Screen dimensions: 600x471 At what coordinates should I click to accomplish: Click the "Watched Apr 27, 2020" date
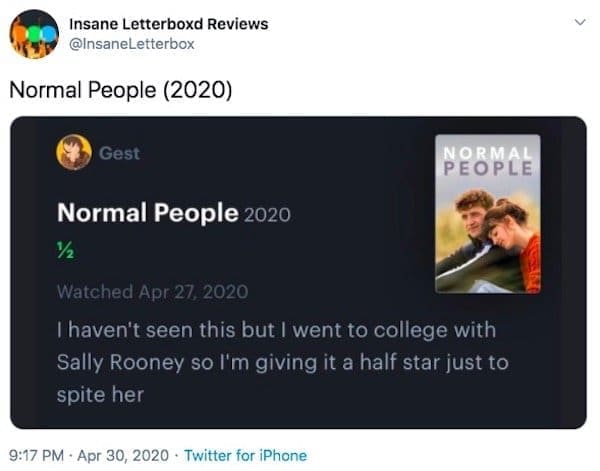point(152,292)
